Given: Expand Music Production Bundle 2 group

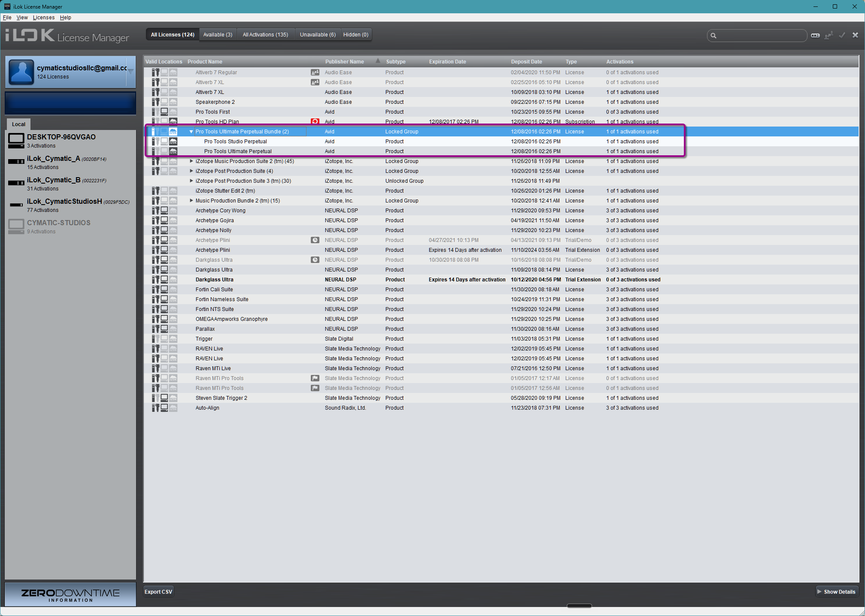Looking at the screenshot, I should 191,201.
